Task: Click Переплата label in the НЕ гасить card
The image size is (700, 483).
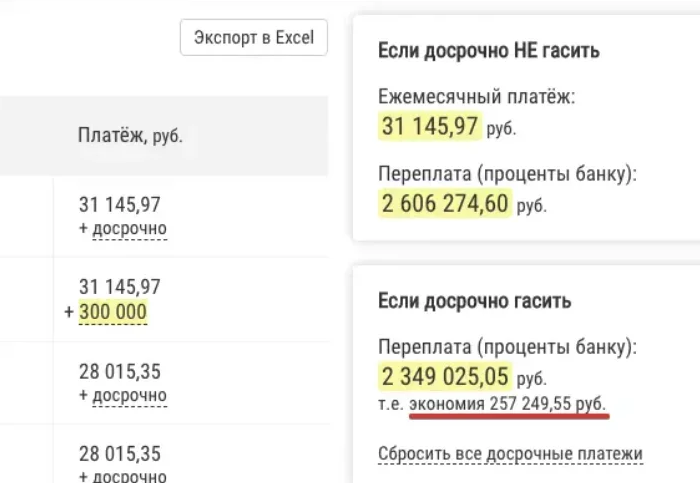Action: tap(508, 174)
